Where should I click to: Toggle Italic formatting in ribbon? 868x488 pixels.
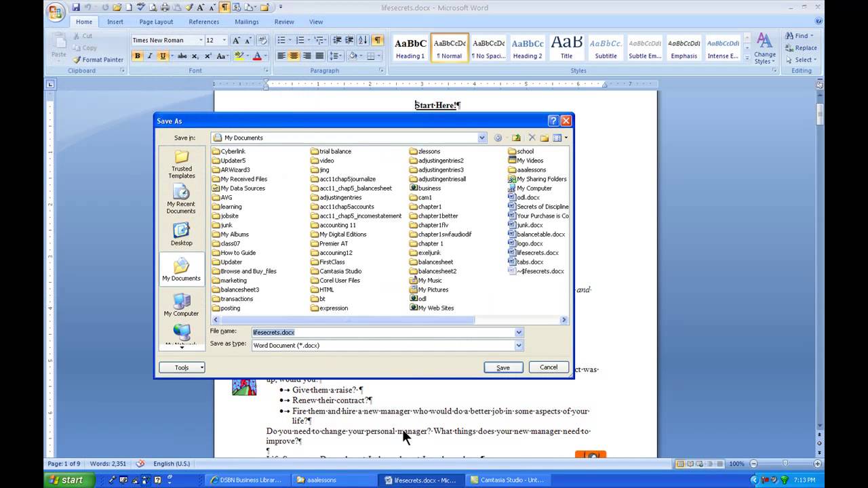pyautogui.click(x=150, y=56)
